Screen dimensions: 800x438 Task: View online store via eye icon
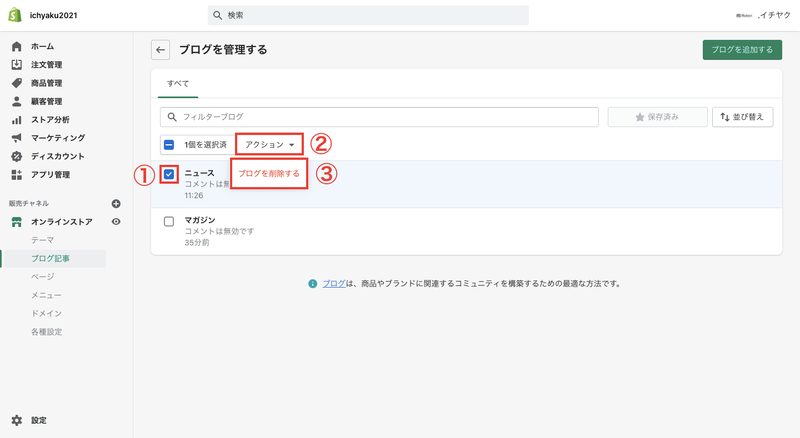coord(116,222)
